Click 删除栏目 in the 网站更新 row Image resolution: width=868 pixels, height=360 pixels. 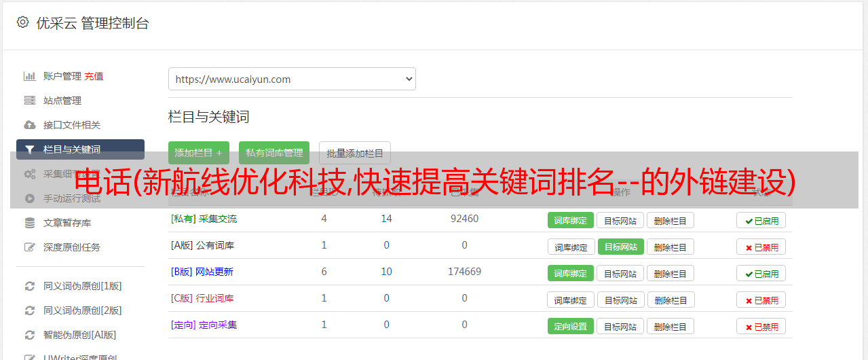pos(671,273)
